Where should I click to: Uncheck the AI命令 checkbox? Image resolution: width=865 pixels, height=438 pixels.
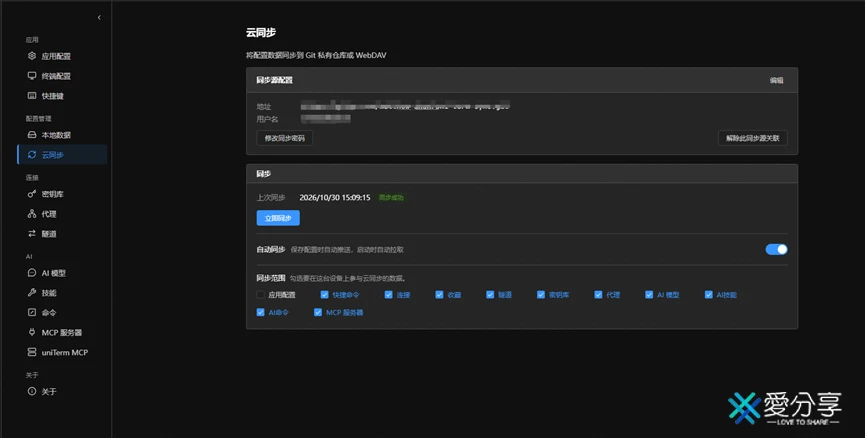pos(260,312)
